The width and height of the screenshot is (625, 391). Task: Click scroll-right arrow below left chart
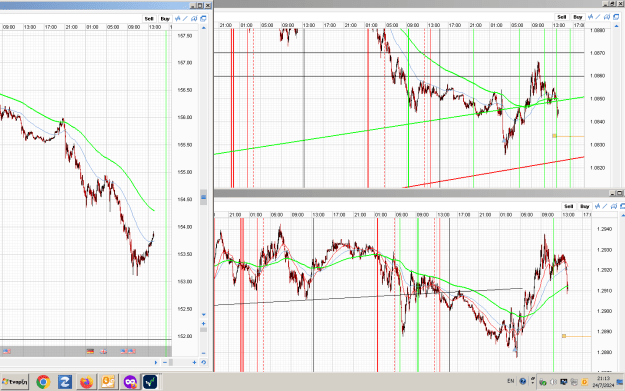coord(156,362)
